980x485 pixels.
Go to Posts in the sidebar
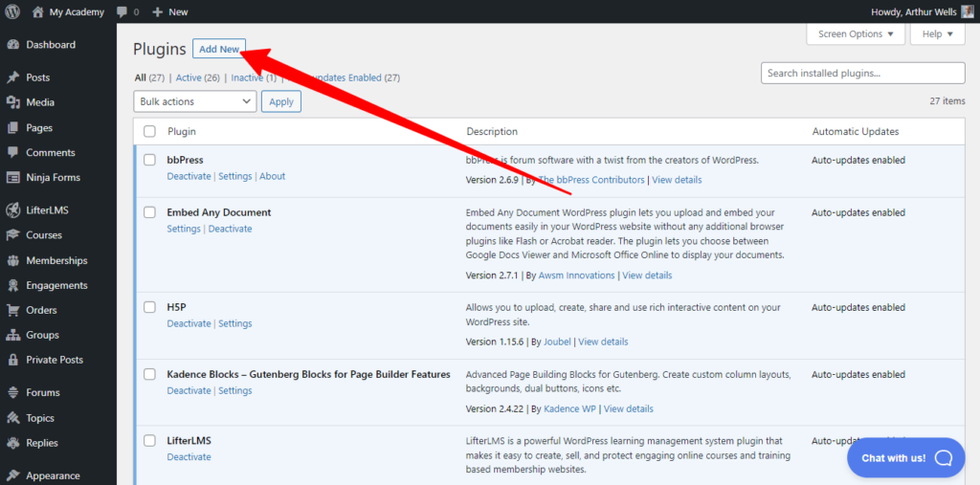point(37,77)
